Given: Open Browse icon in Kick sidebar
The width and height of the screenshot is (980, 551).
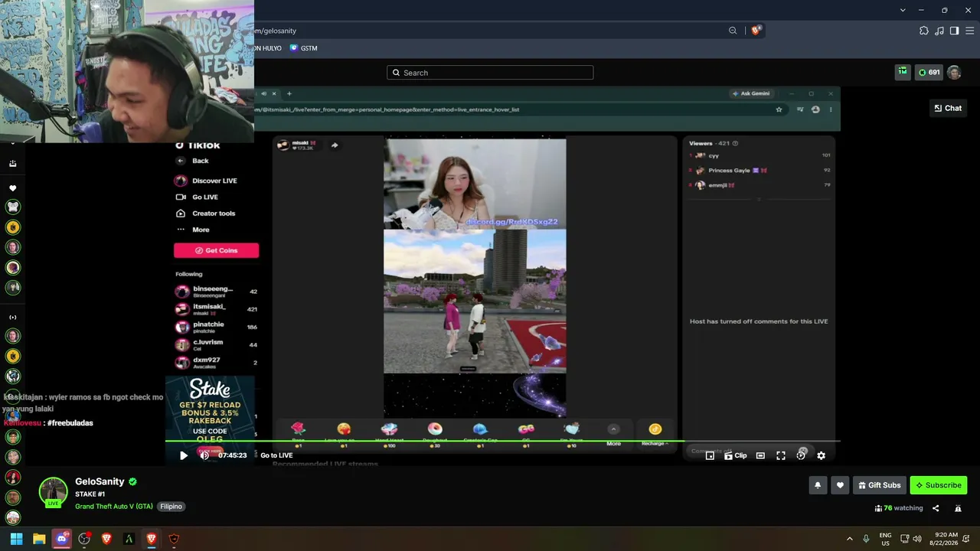Looking at the screenshot, I should click(12, 163).
